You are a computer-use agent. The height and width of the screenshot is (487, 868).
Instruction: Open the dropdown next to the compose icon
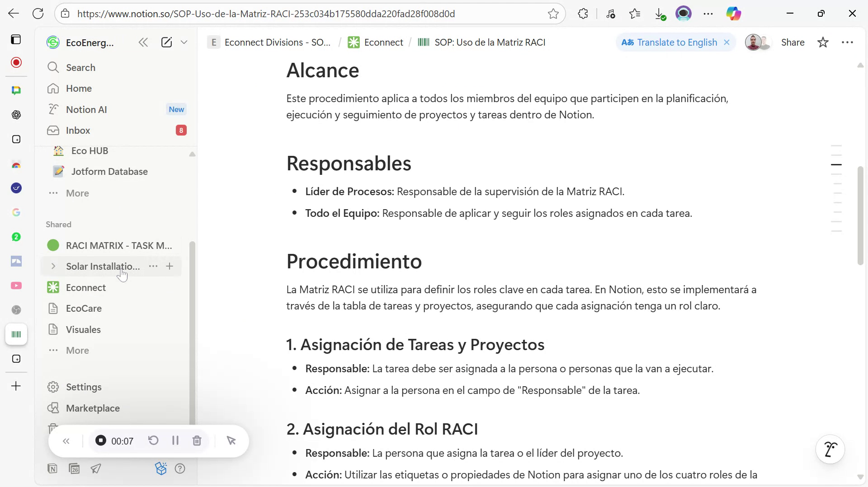tap(184, 42)
